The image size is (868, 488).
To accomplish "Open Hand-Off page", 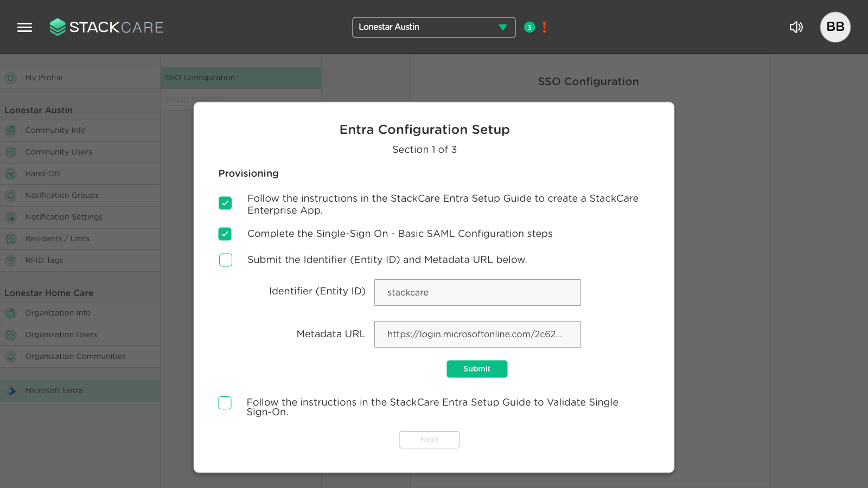I will click(80, 174).
